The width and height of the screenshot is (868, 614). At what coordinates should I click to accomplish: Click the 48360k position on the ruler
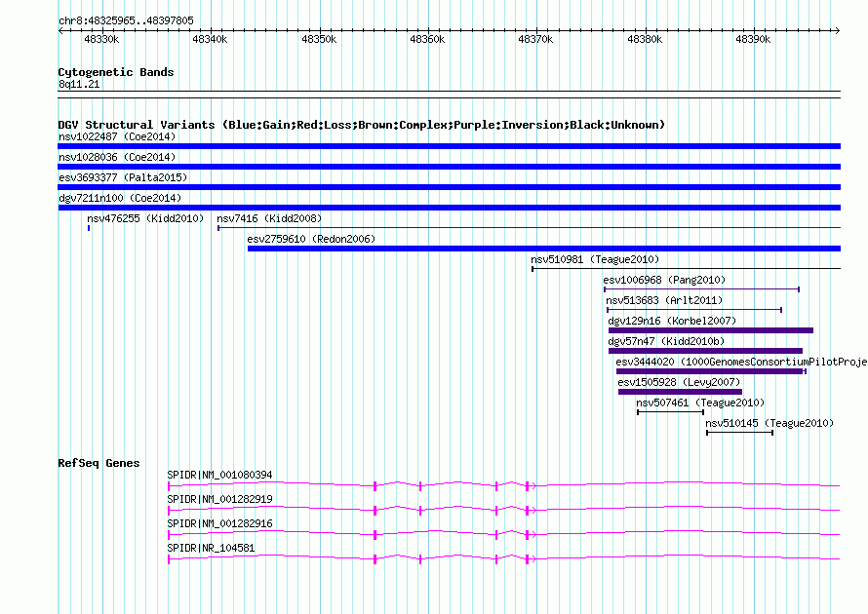(426, 39)
